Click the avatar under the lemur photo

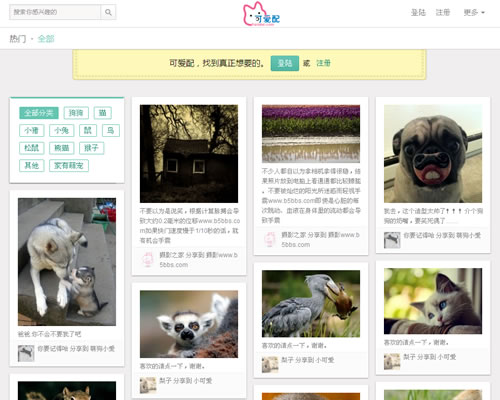click(x=148, y=385)
